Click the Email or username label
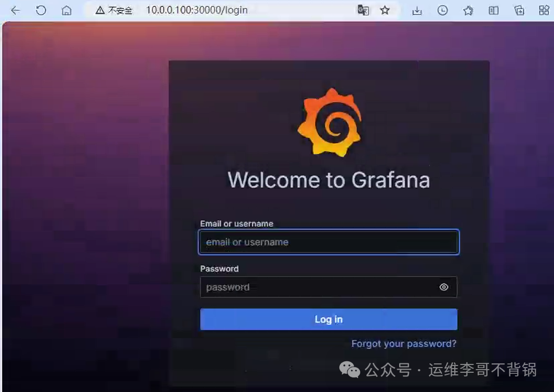 click(236, 224)
